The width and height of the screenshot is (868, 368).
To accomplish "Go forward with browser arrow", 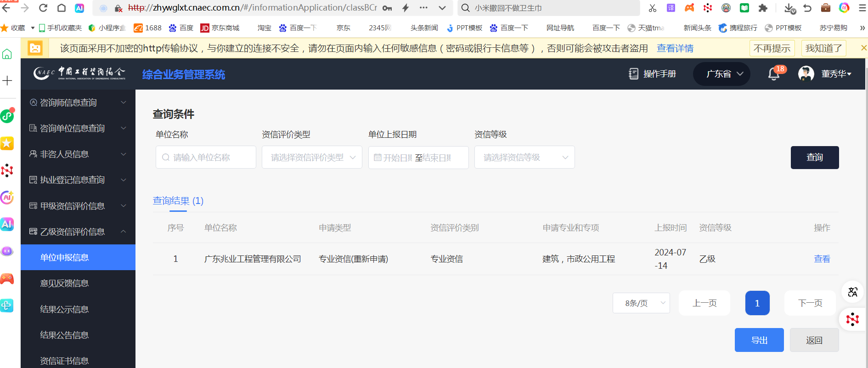I will tap(25, 8).
